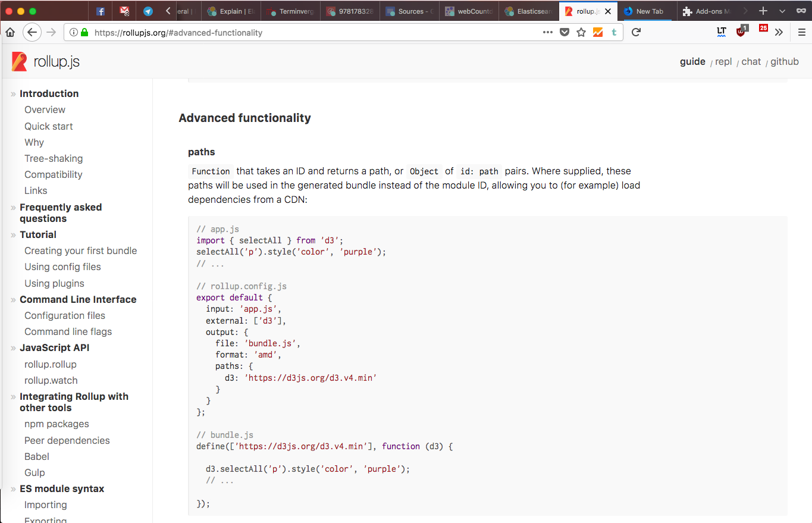Open 'Using plugins' sidebar link
This screenshot has width=812, height=523.
click(x=54, y=283)
